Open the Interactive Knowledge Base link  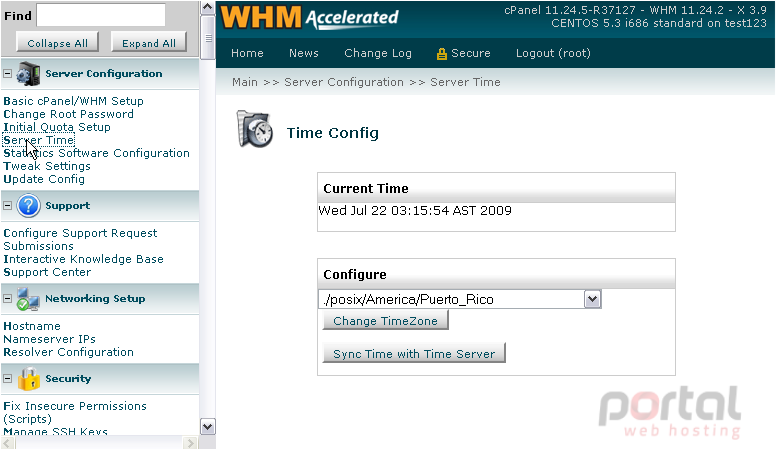point(83,259)
